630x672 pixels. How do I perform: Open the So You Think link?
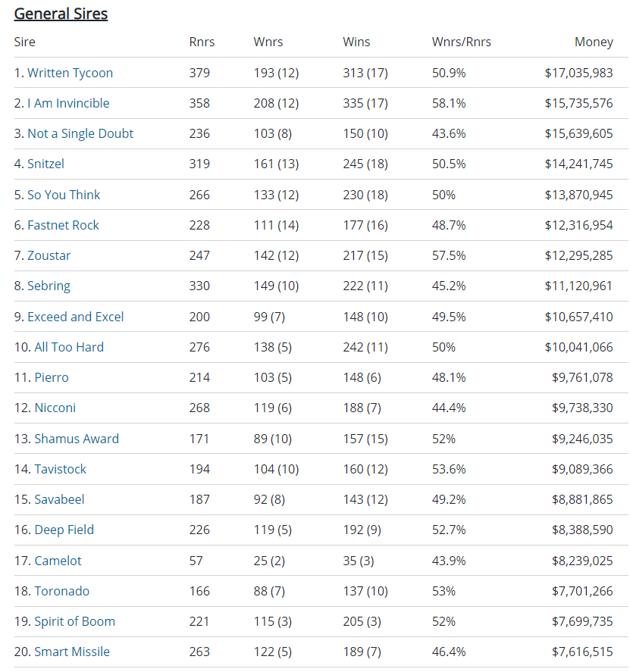pyautogui.click(x=64, y=195)
